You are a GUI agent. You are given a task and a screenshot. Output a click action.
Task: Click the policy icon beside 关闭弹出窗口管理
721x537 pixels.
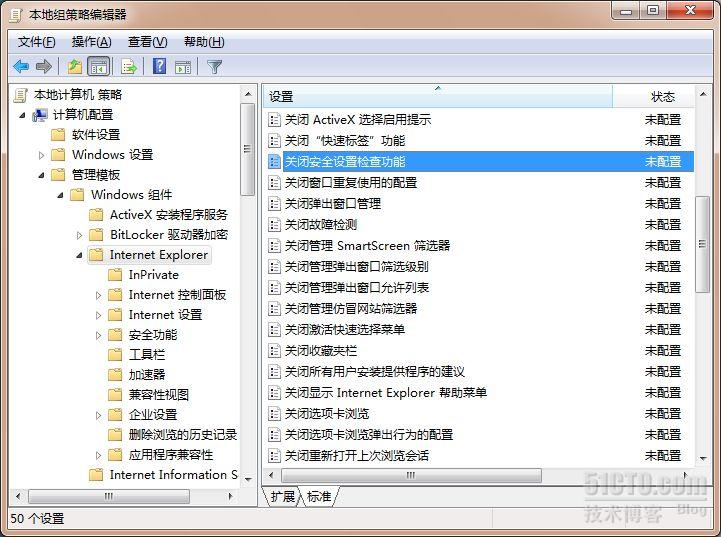[x=275, y=204]
